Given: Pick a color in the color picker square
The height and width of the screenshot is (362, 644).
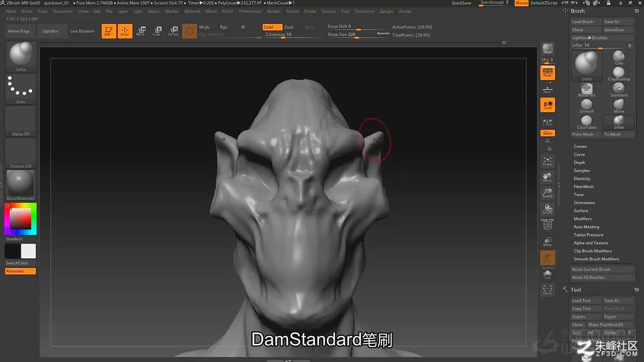Looking at the screenshot, I should coord(21,219).
